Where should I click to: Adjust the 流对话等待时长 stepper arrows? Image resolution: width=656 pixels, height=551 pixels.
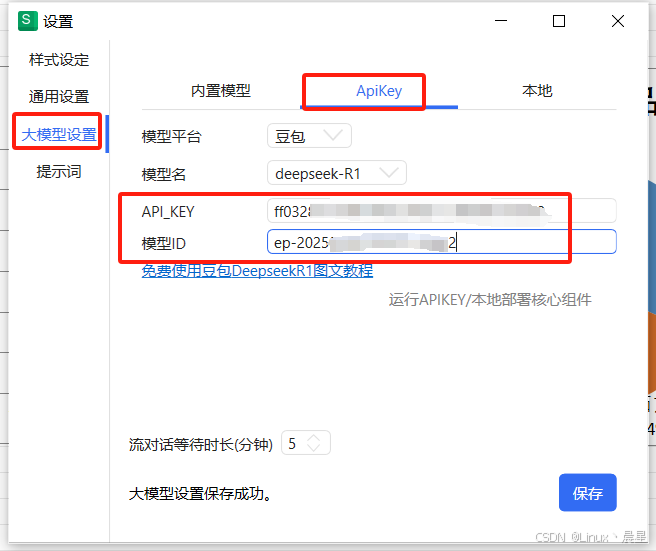[x=313, y=443]
